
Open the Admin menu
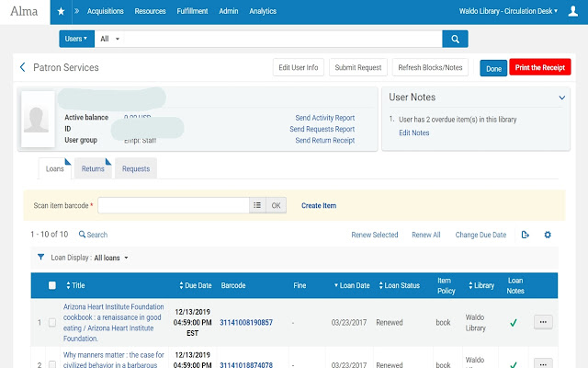(229, 11)
